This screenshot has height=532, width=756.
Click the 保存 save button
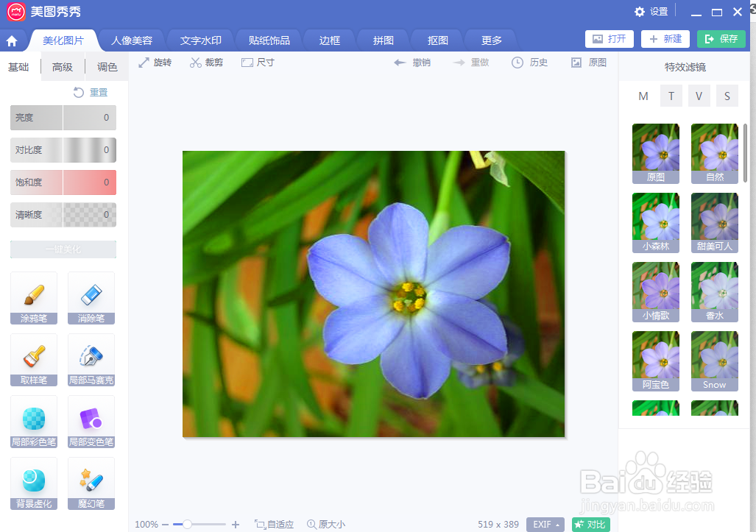721,39
